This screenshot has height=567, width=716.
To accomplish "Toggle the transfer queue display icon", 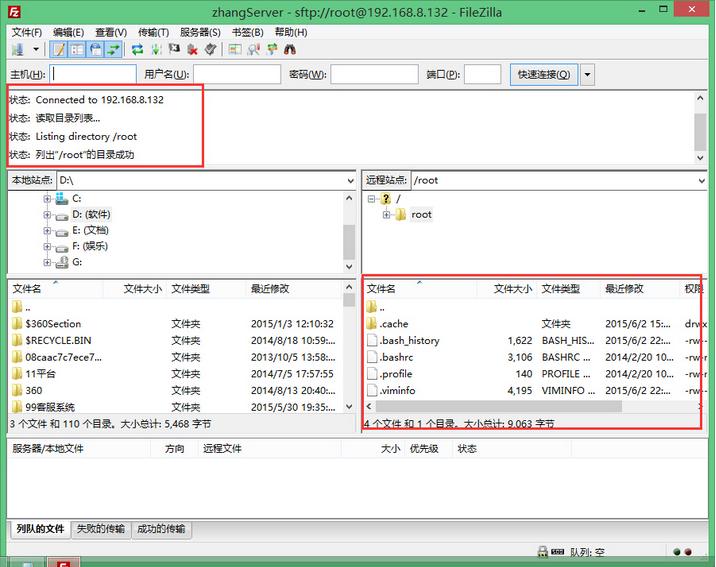I will pyautogui.click(x=114, y=49).
